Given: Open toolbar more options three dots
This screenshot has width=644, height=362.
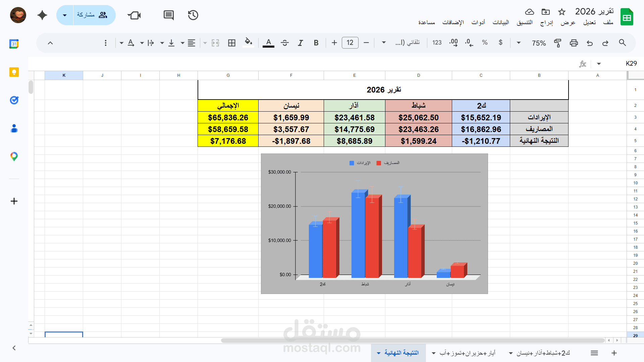Looking at the screenshot, I should click(x=105, y=43).
